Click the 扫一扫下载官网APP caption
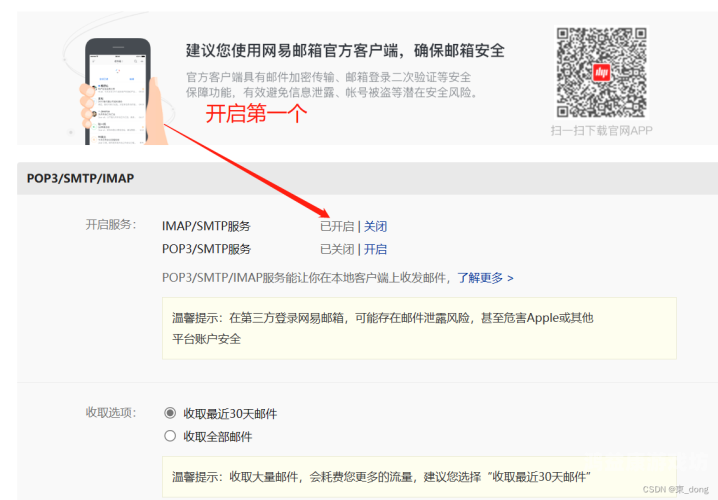This screenshot has width=718, height=500. pos(601,130)
